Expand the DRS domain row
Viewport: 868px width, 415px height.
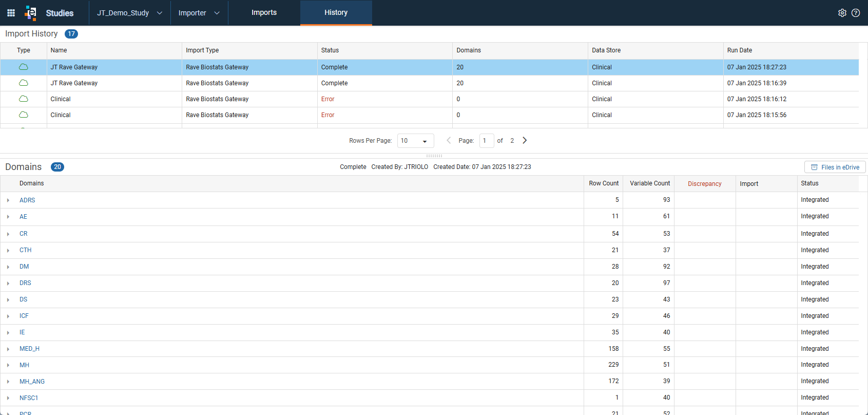pos(8,283)
